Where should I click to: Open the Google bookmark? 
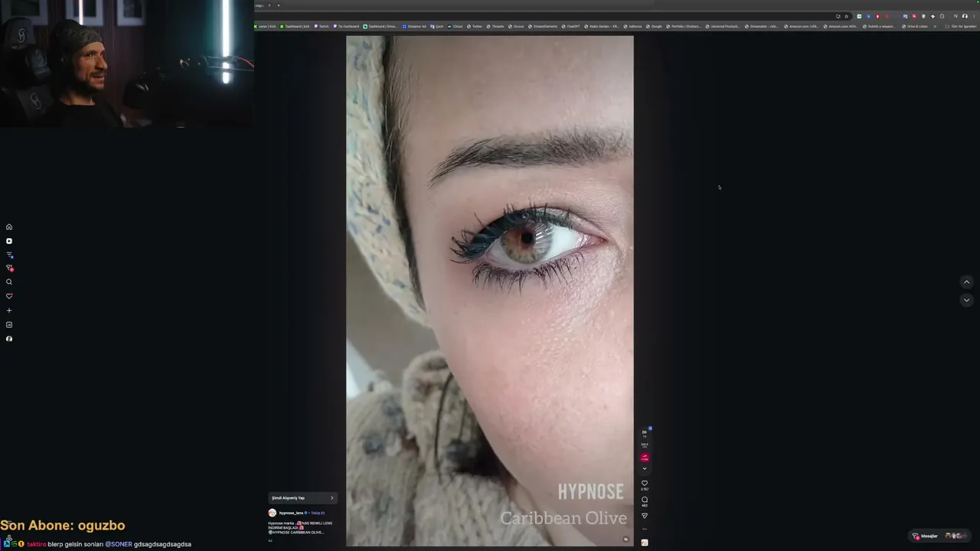pos(655,26)
